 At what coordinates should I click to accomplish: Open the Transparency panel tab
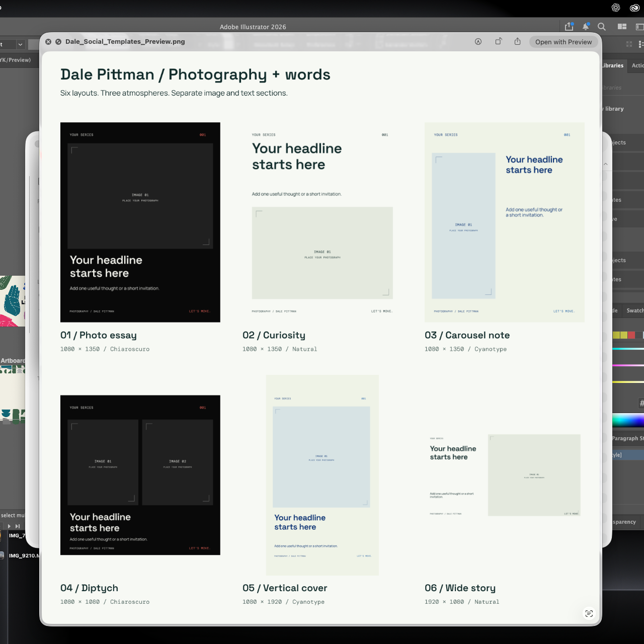point(624,522)
